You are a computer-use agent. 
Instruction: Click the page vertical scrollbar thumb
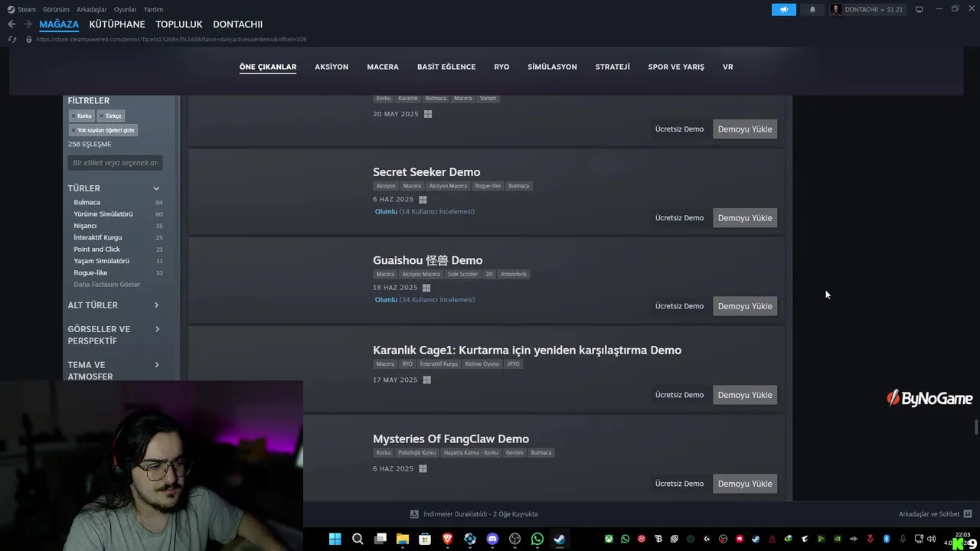click(975, 427)
